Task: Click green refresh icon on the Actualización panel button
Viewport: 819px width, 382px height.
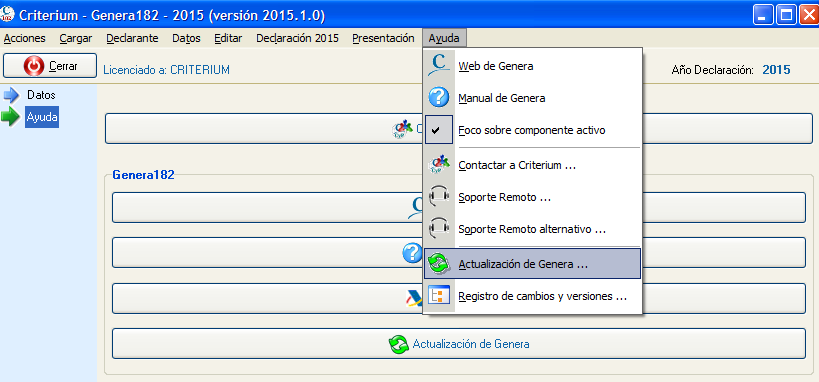Action: [x=399, y=344]
